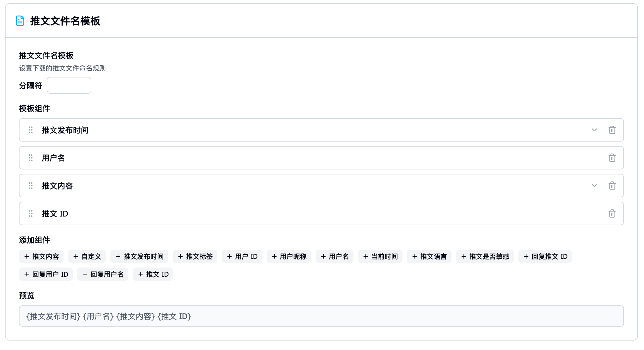The image size is (644, 350).
Task: Add 回复推文 ID component
Action: tap(545, 256)
